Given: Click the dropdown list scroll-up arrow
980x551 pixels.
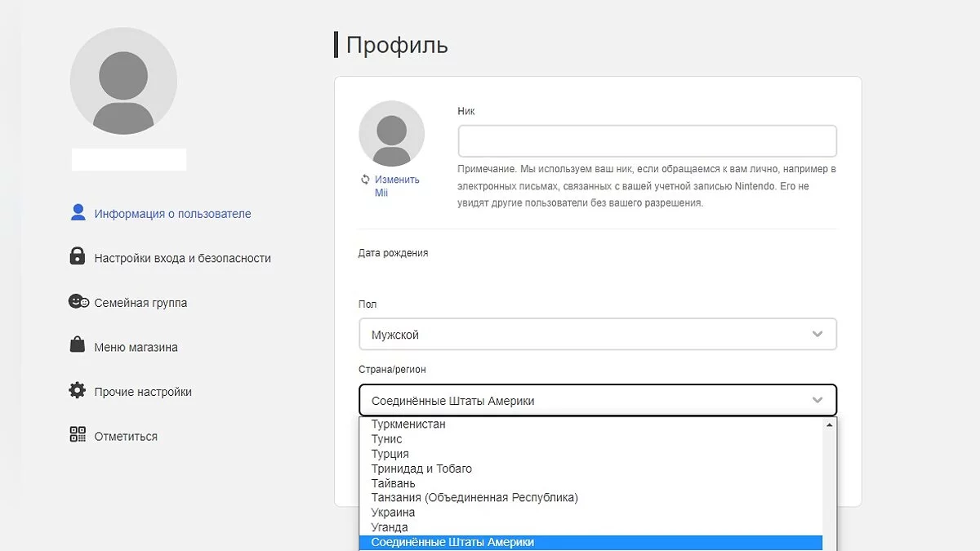Looking at the screenshot, I should [830, 424].
